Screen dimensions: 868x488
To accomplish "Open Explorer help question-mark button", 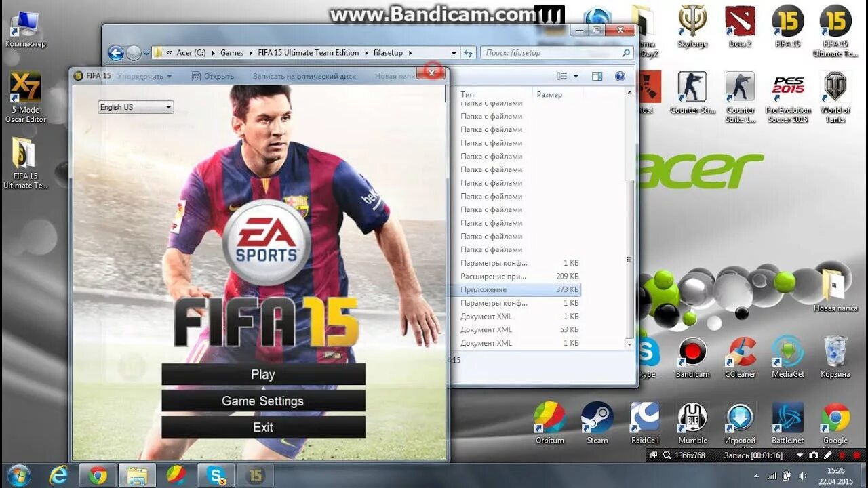I will click(x=620, y=77).
